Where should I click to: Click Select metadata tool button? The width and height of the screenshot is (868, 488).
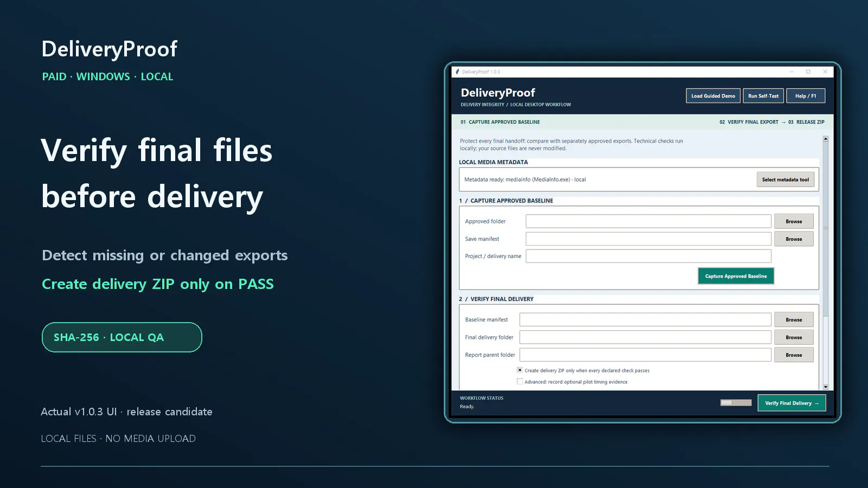coord(785,179)
